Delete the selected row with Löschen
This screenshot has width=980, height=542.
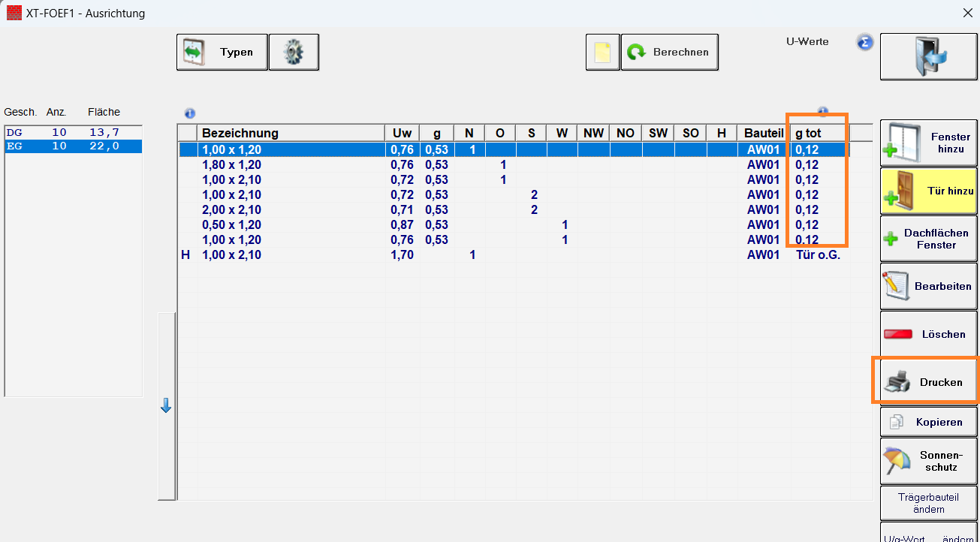pyautogui.click(x=928, y=334)
